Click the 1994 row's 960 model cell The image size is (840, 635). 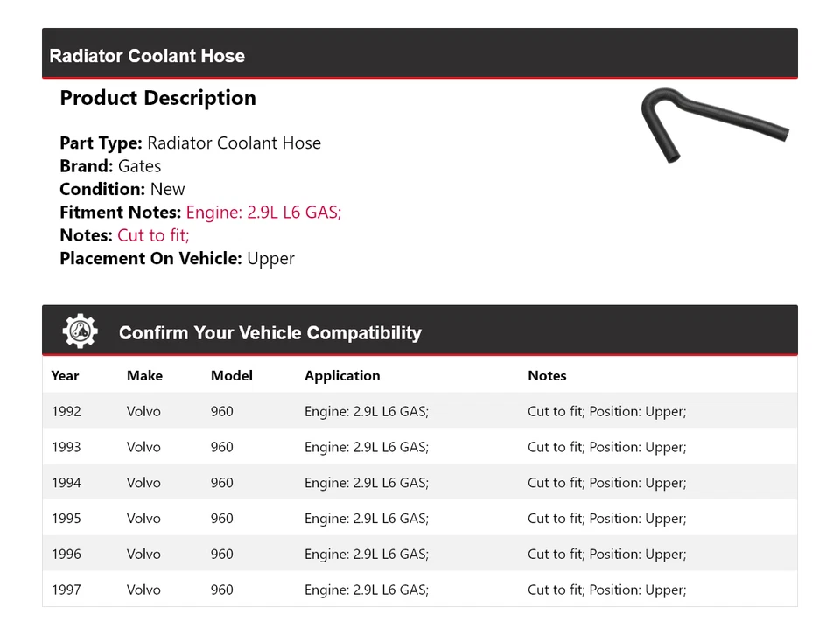coord(222,483)
